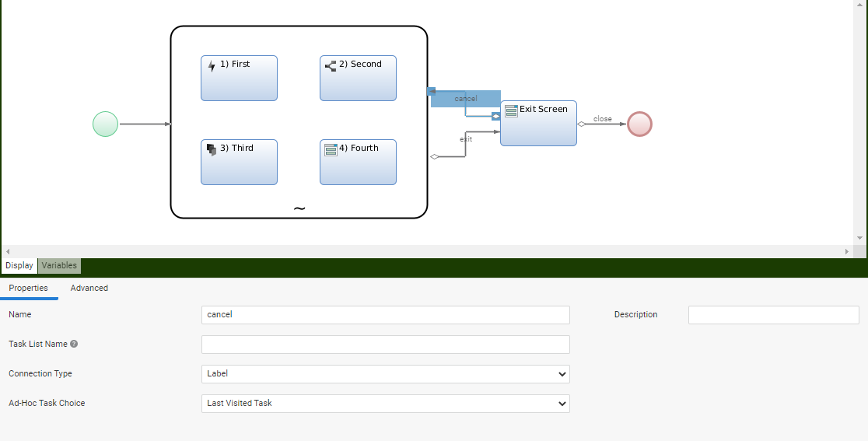Click the horizontal scrollbar right arrow
This screenshot has width=868, height=441.
tap(846, 251)
